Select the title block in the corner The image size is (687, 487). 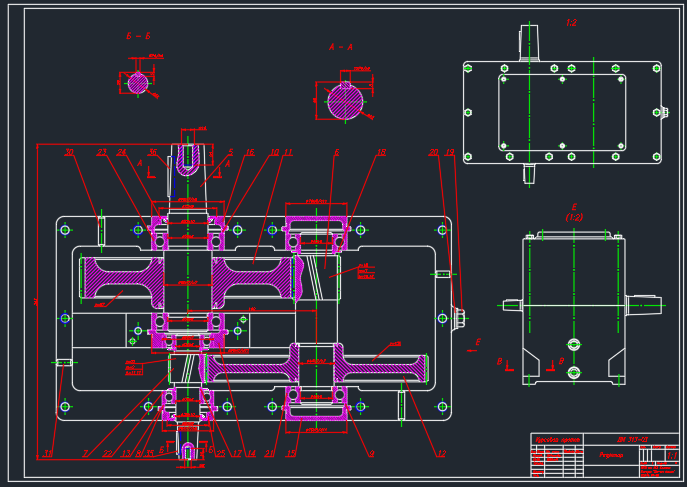pyautogui.click(x=604, y=455)
